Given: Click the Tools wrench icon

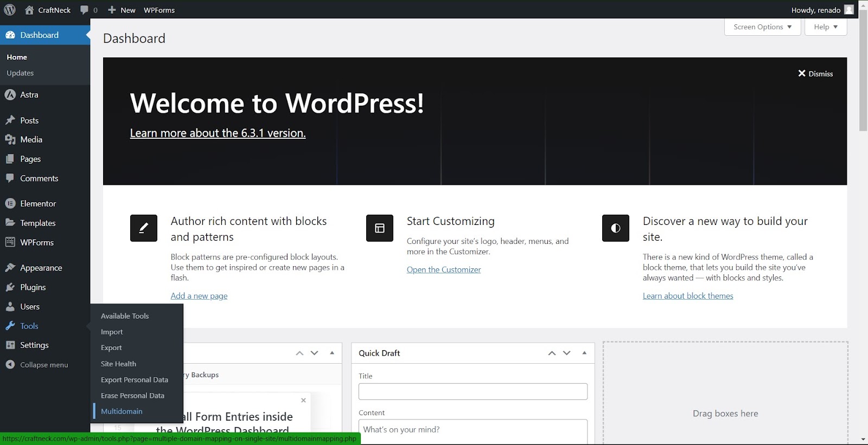Looking at the screenshot, I should point(10,326).
